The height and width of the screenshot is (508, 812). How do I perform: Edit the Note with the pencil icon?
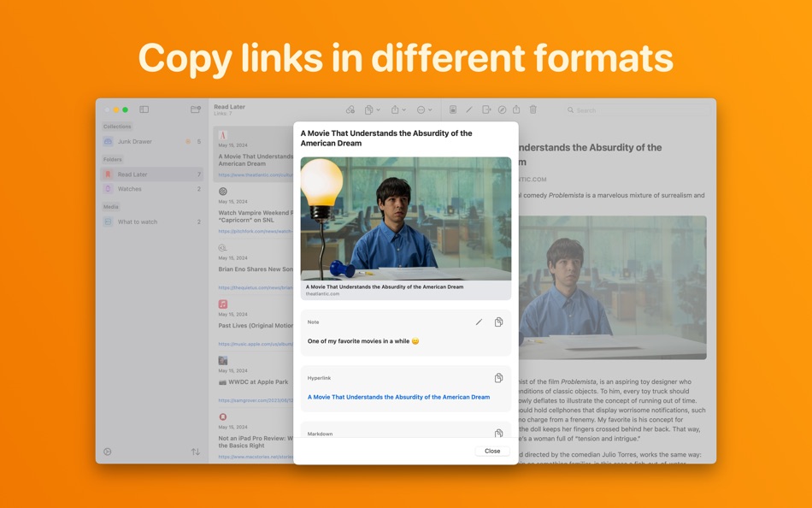(479, 322)
